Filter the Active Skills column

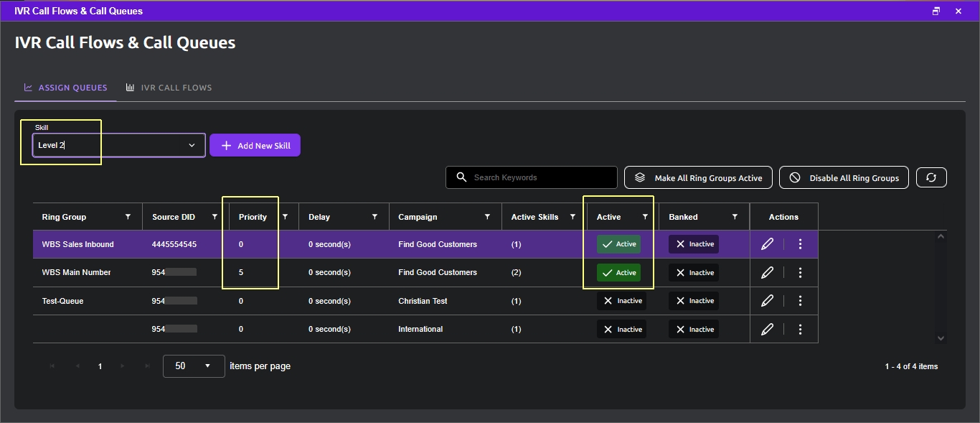[573, 217]
